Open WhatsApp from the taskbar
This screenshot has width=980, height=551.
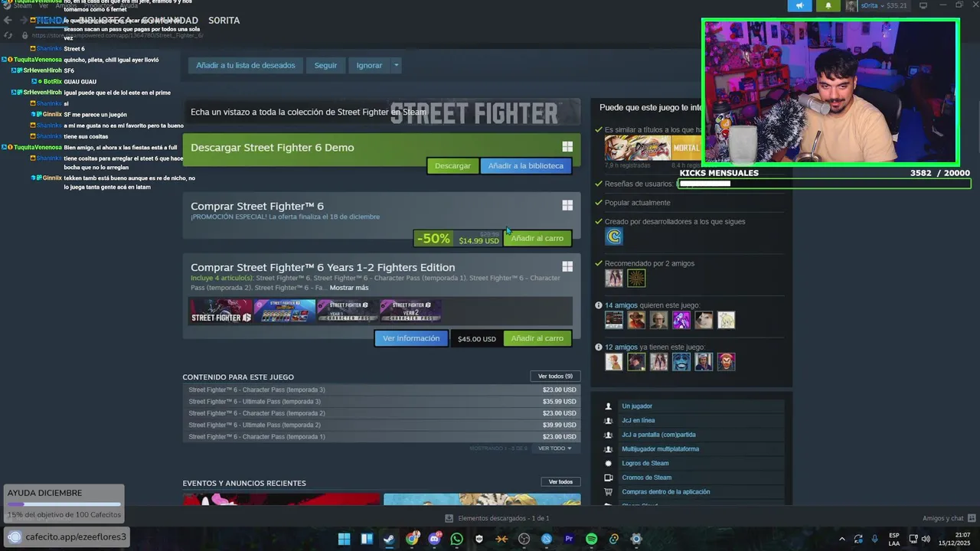coord(457,539)
